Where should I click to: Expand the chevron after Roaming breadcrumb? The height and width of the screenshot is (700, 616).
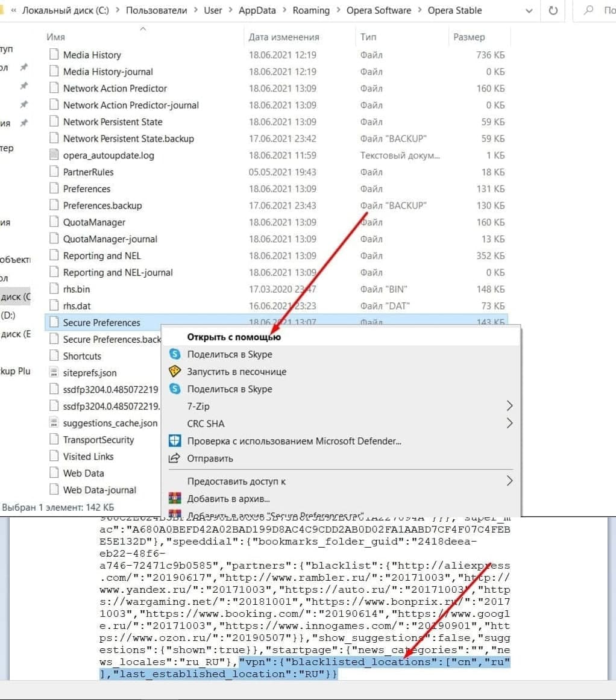click(x=338, y=10)
